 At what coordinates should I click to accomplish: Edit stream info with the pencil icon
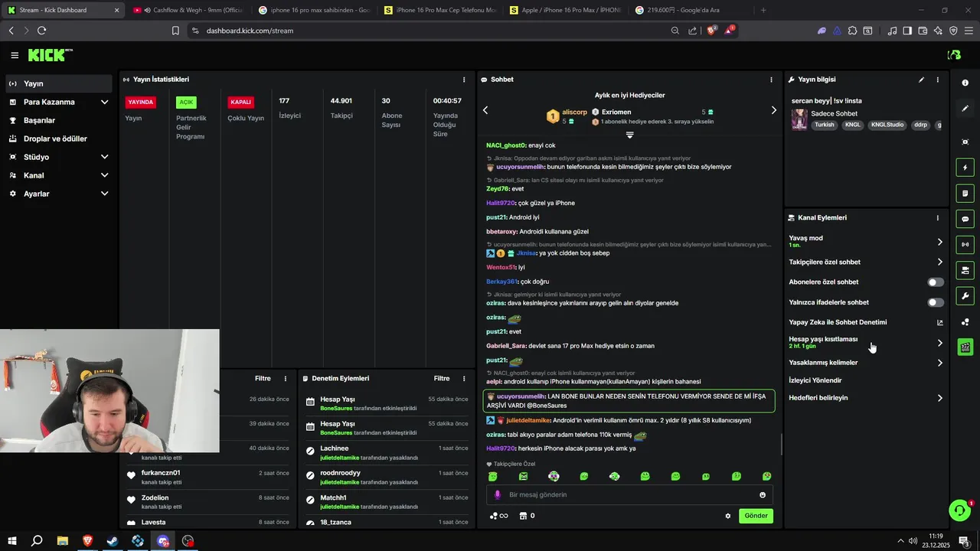(921, 80)
